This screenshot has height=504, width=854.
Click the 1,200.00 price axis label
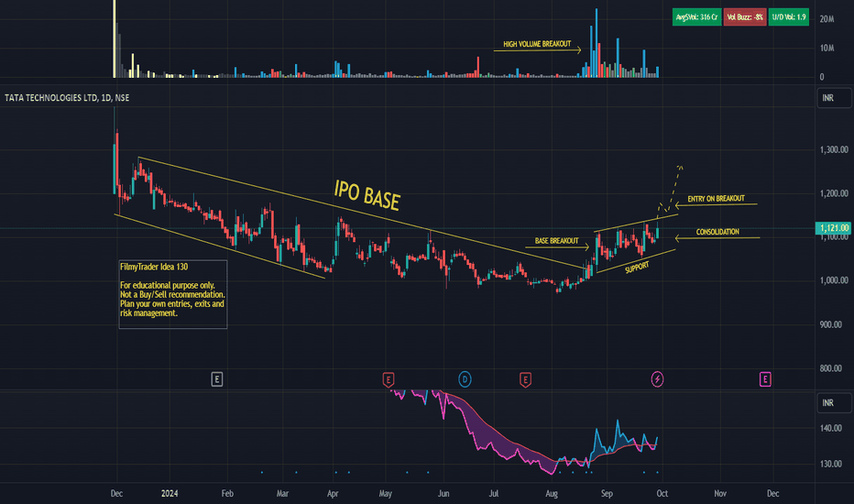[834, 193]
